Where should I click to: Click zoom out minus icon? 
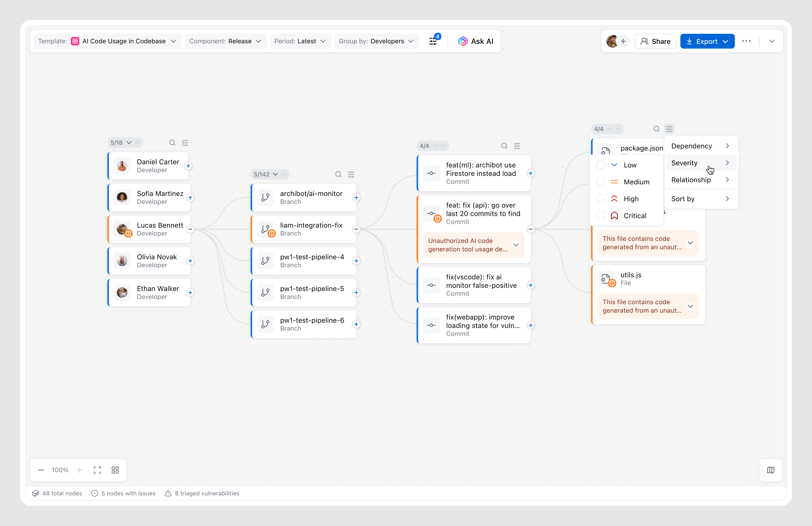[x=41, y=470]
